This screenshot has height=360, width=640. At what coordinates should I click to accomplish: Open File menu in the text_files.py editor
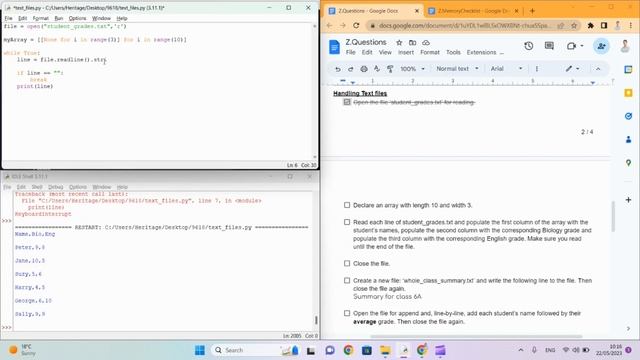point(8,18)
